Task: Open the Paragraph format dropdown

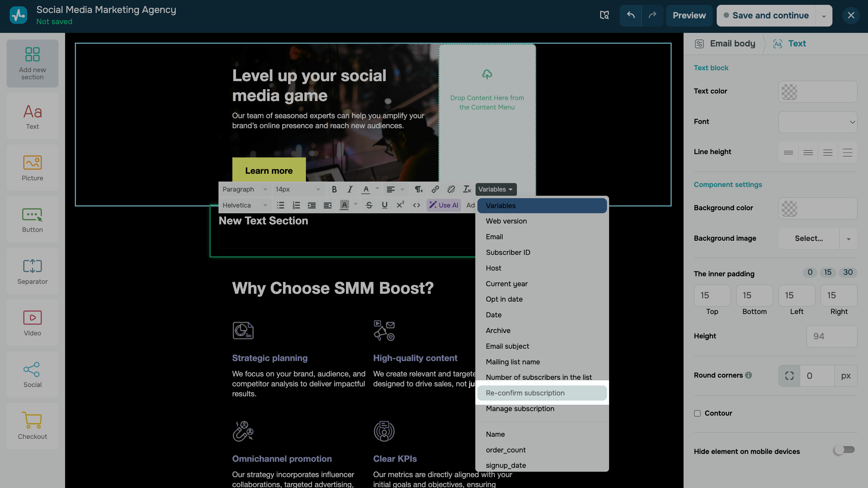Action: click(245, 189)
